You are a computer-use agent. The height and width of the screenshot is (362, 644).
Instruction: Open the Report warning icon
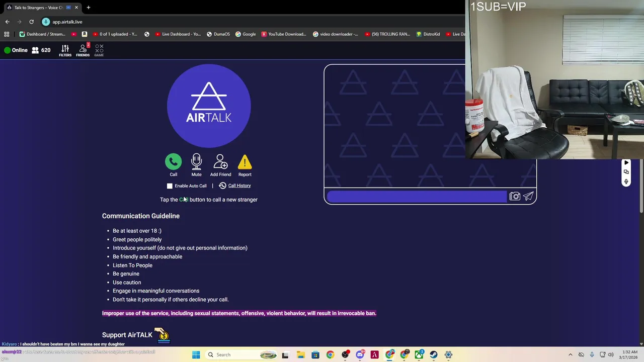tap(245, 162)
